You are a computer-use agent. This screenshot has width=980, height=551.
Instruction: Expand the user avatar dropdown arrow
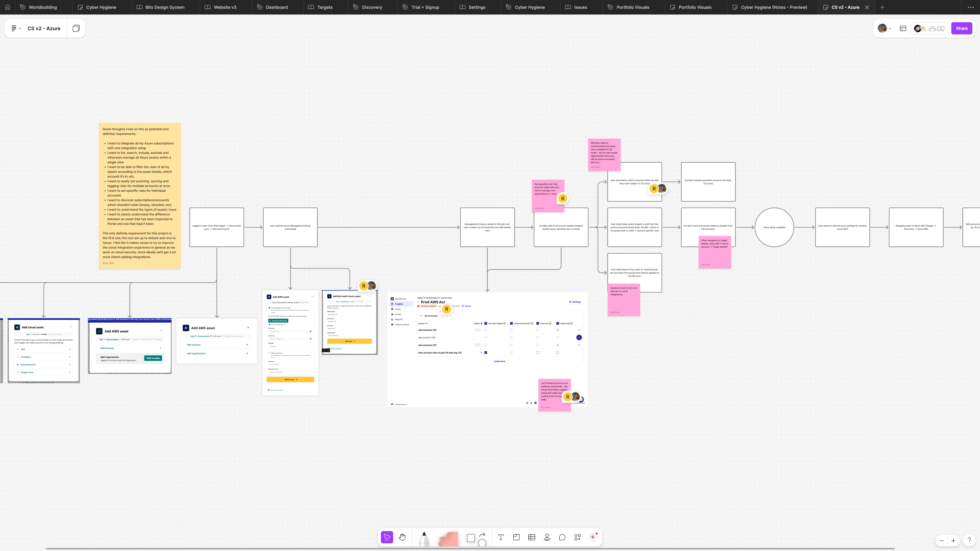tap(890, 28)
